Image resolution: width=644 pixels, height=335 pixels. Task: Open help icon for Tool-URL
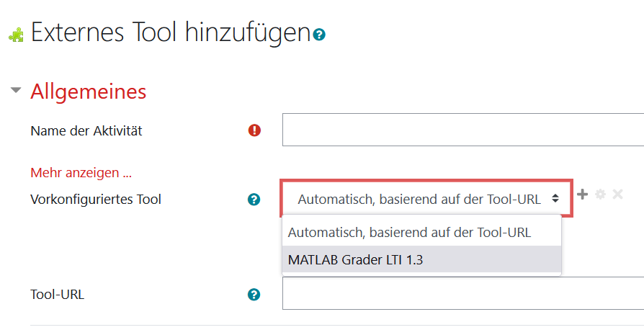click(254, 295)
